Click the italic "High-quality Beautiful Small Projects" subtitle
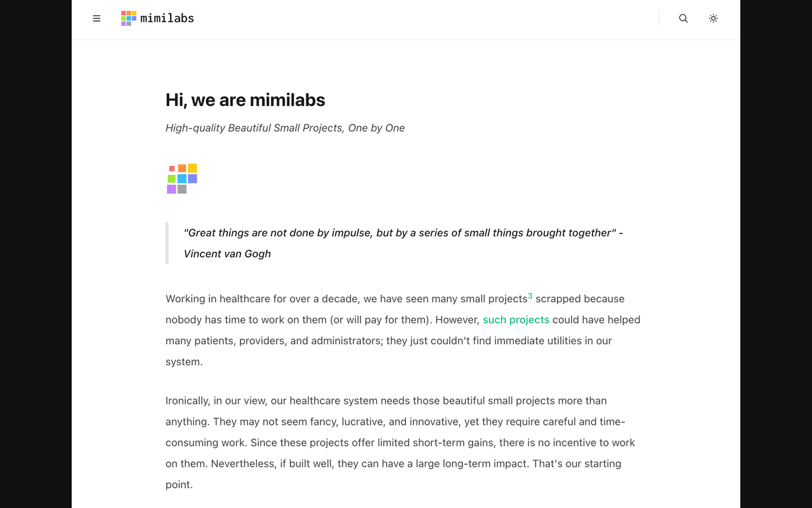The height and width of the screenshot is (508, 812). click(285, 128)
